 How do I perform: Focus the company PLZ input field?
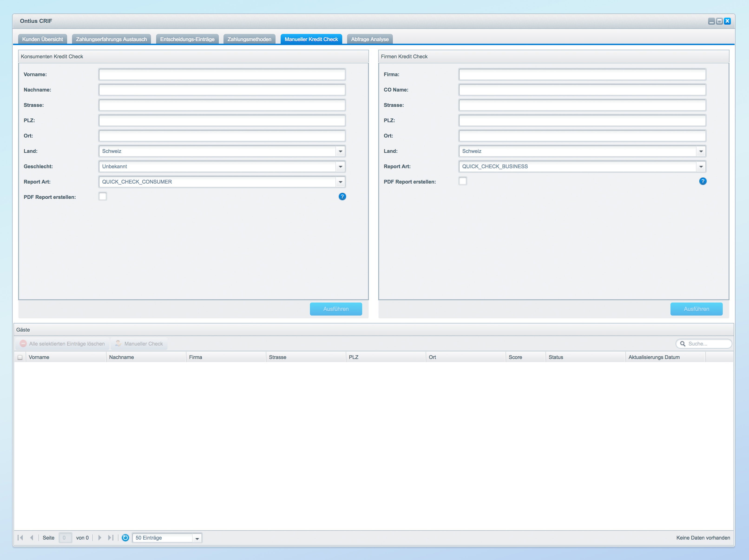coord(582,121)
